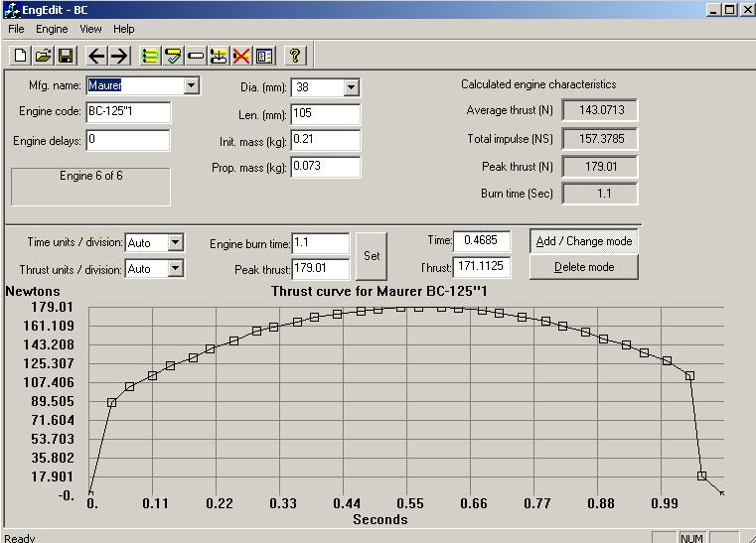
Task: Open help with yellow question mark icon
Action: [295, 56]
